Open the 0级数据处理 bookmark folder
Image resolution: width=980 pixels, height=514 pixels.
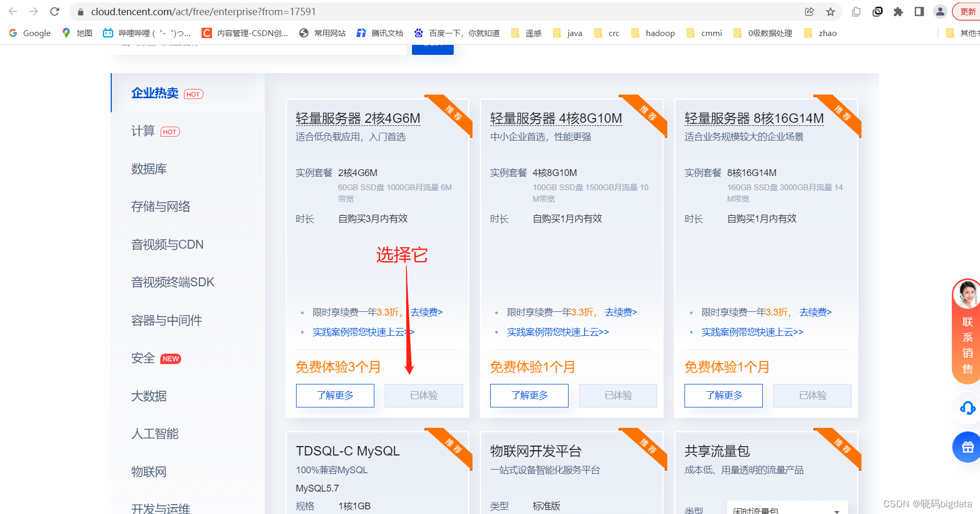(763, 33)
